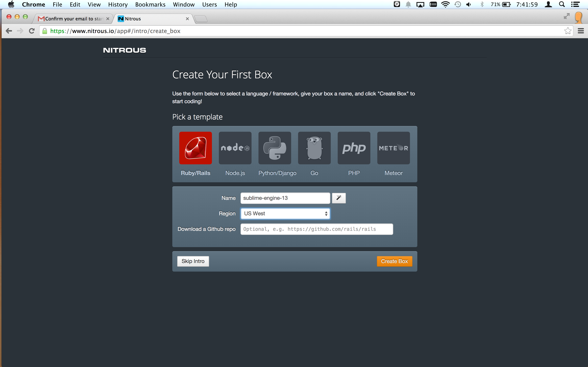The height and width of the screenshot is (367, 588).
Task: Click the Github repo URL field
Action: (316, 229)
